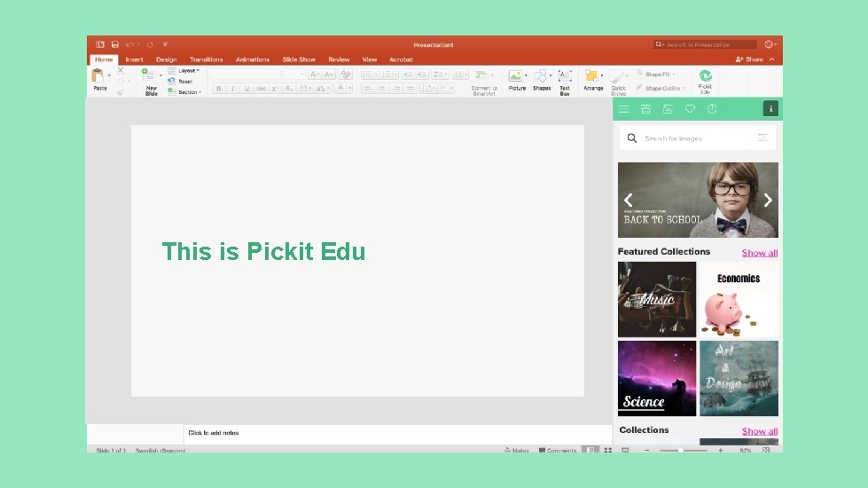Click the Cut scissors icon
The image size is (868, 488).
coord(121,71)
